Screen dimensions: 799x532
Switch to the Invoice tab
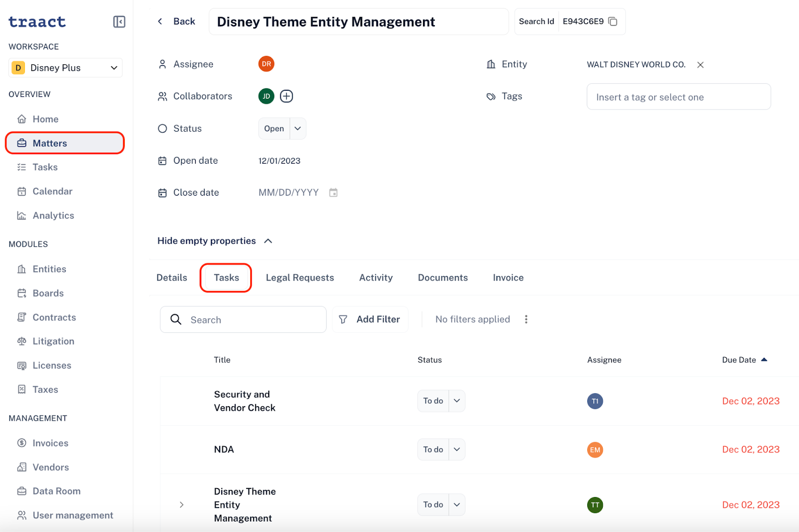508,278
